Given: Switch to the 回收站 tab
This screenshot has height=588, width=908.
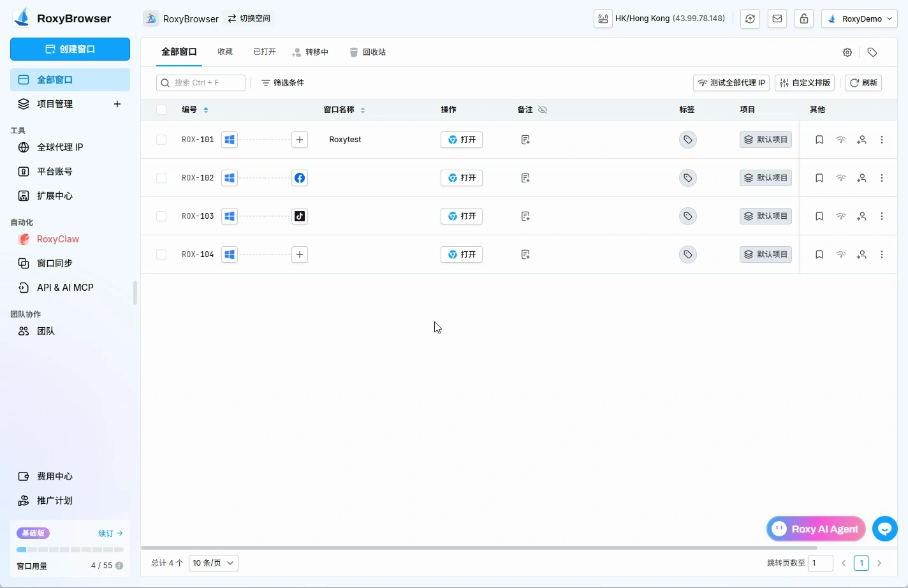Looking at the screenshot, I should click(368, 52).
